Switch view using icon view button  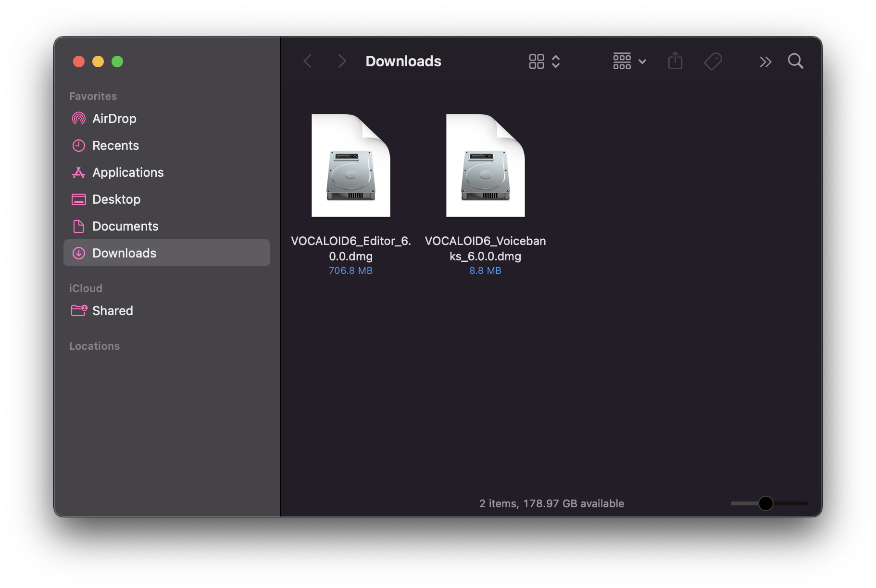(x=544, y=61)
